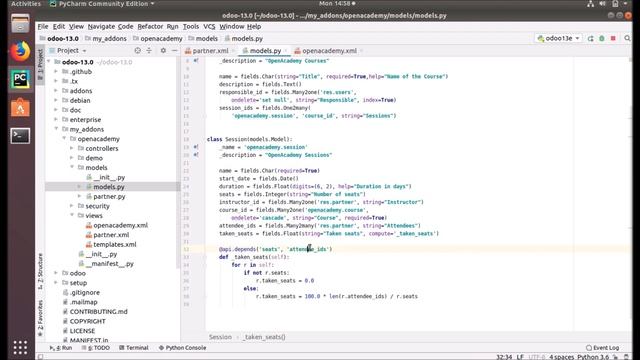Open the odoo13e run configuration dropdown
Image resolution: width=640 pixels, height=360 pixels.
tap(558, 38)
